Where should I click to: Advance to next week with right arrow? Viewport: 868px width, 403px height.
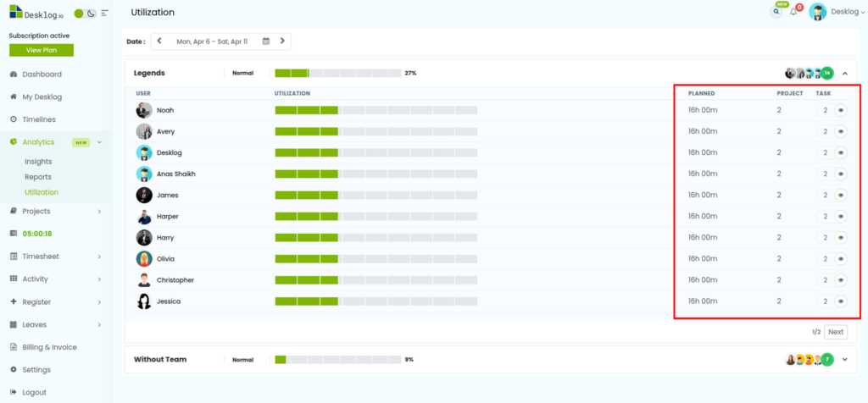282,41
